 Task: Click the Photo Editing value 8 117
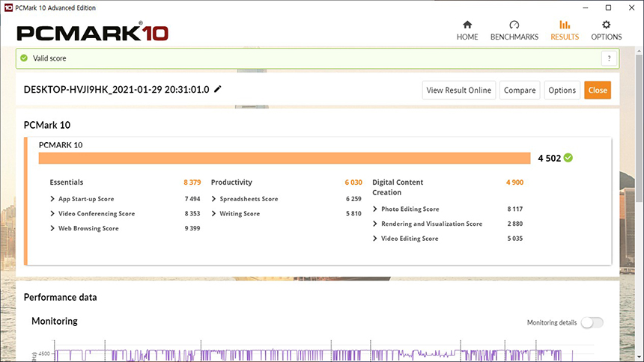click(x=515, y=209)
